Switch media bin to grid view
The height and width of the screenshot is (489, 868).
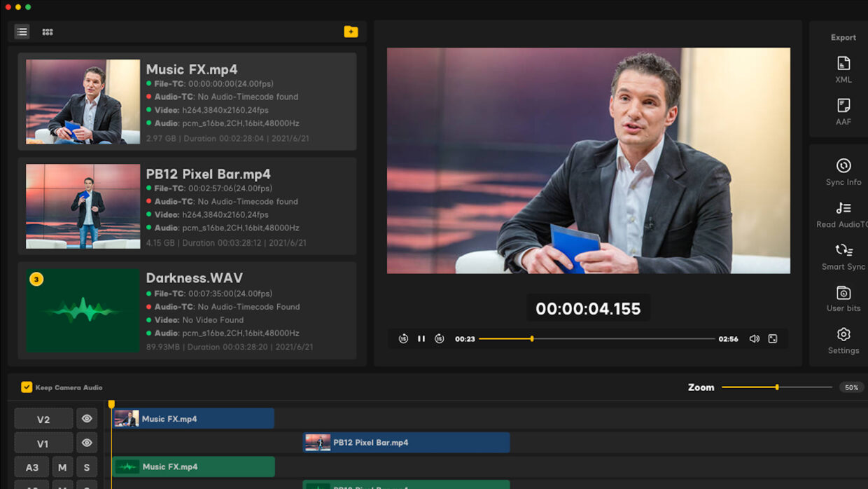pos(48,32)
